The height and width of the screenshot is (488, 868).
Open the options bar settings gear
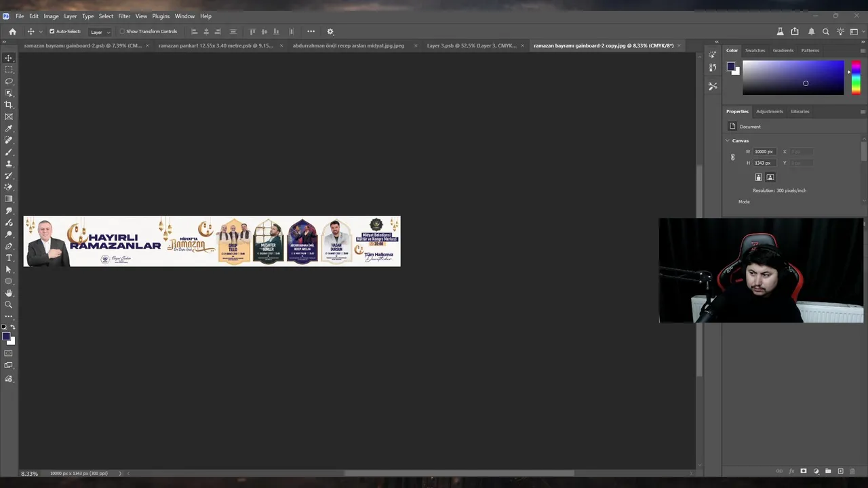tap(330, 31)
